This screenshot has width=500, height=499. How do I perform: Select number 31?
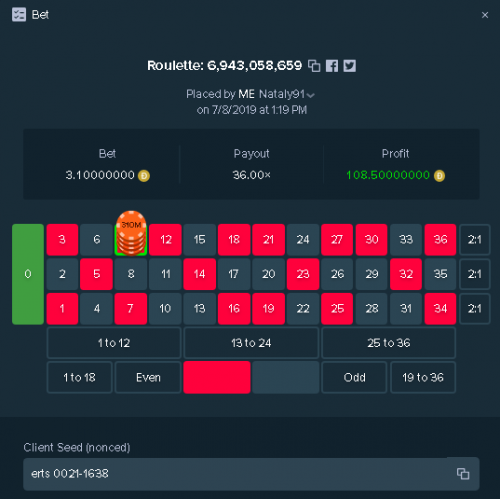406,309
